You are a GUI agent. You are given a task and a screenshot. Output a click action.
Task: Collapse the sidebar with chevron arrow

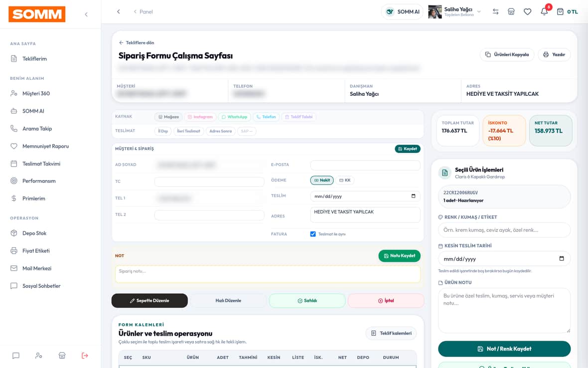click(x=86, y=14)
